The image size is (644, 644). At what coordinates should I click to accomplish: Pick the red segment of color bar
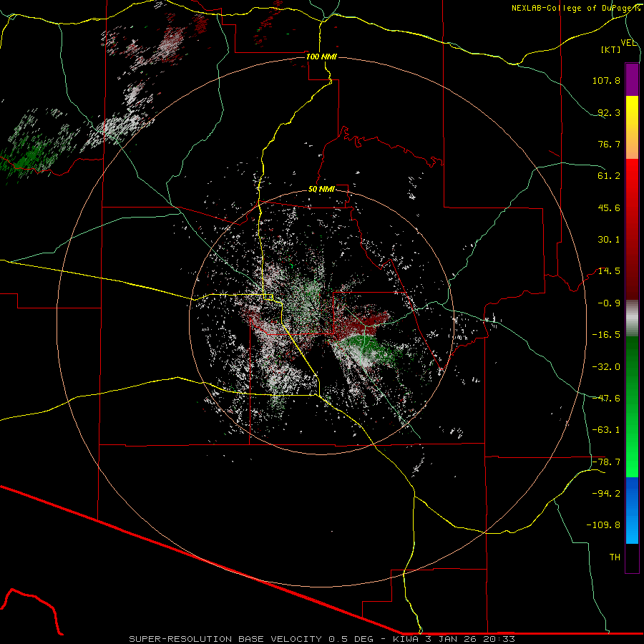[632, 229]
